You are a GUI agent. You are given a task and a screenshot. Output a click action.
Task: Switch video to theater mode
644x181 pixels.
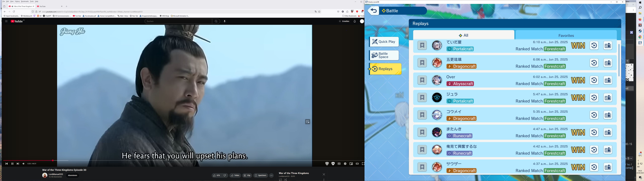[357, 164]
